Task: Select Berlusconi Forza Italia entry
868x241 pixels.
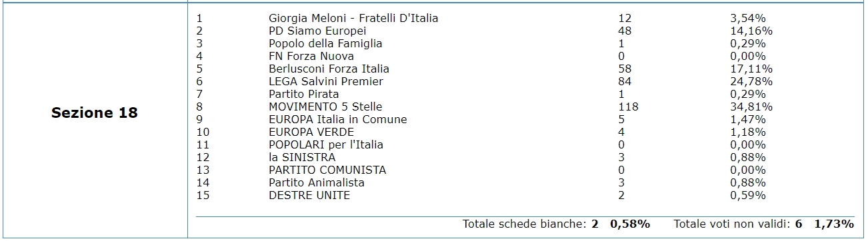Action: [x=329, y=69]
